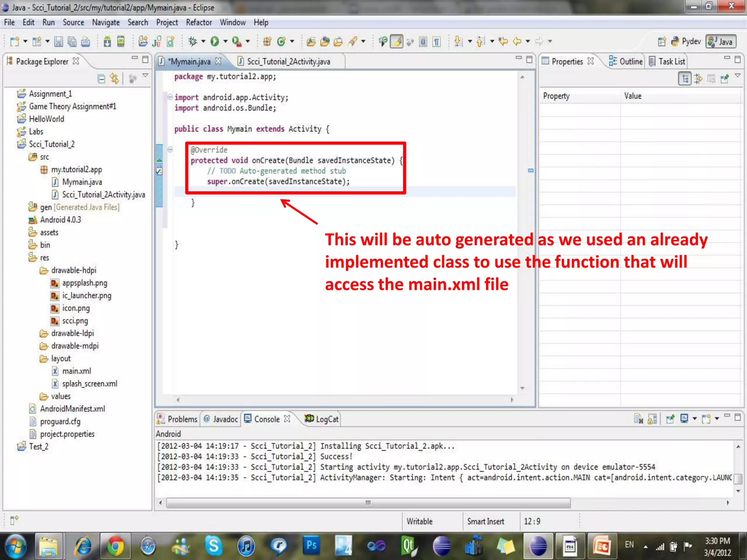The width and height of the screenshot is (747, 560).
Task: Open the Android SDK Manager icon
Action: [x=107, y=42]
